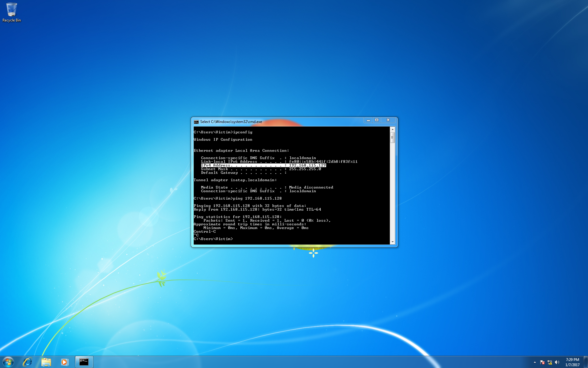This screenshot has height=368, width=588.
Task: Click the 'Media disconnected' text
Action: pyautogui.click(x=311, y=187)
